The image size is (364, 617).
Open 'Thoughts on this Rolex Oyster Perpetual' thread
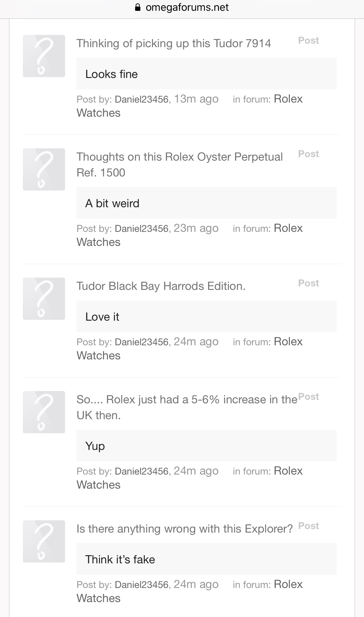point(179,157)
